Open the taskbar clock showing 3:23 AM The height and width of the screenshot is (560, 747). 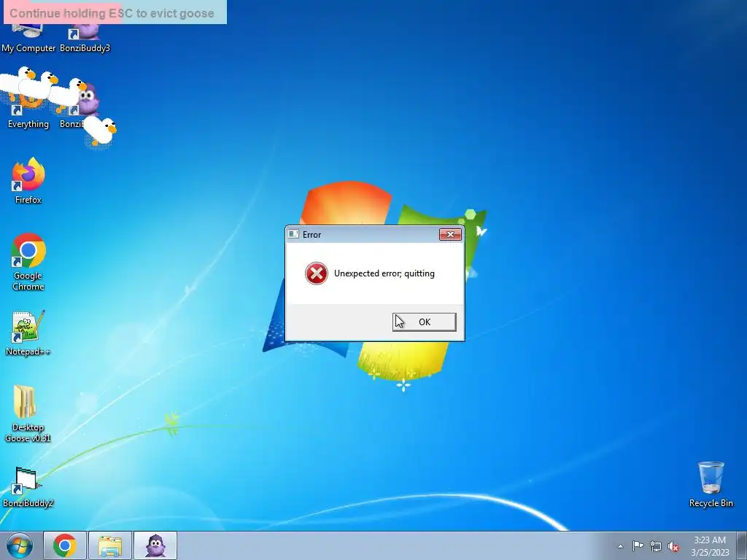[x=710, y=545]
